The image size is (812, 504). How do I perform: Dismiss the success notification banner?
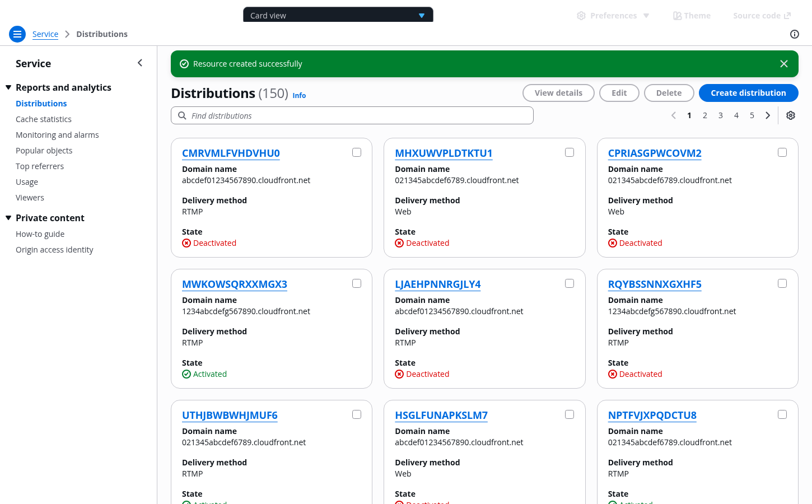tap(783, 64)
